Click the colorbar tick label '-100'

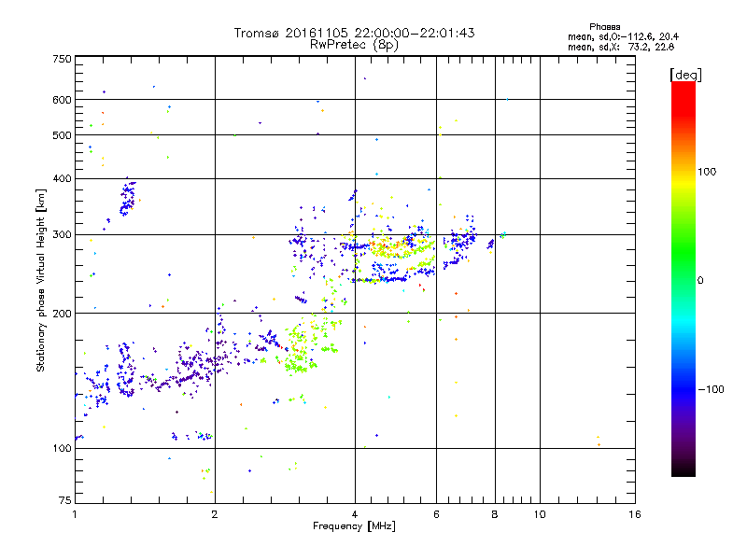[711, 389]
